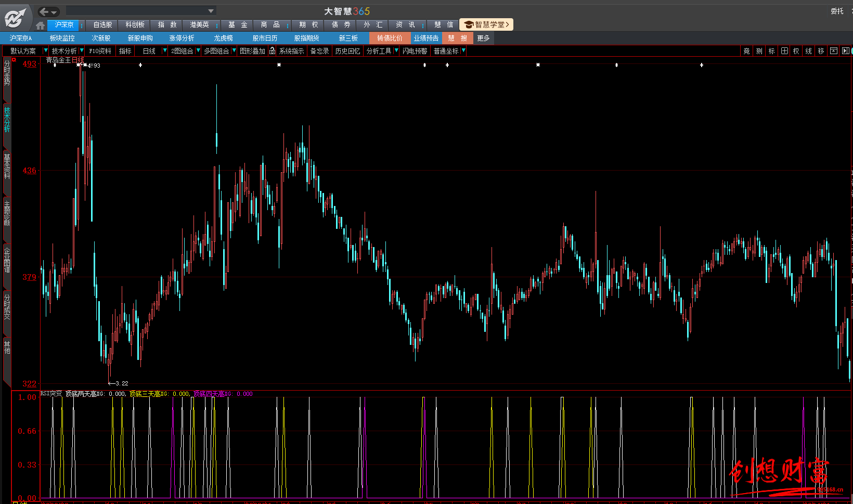Open the 债券 tab
Image resolution: width=853 pixels, height=504 pixels.
point(341,24)
